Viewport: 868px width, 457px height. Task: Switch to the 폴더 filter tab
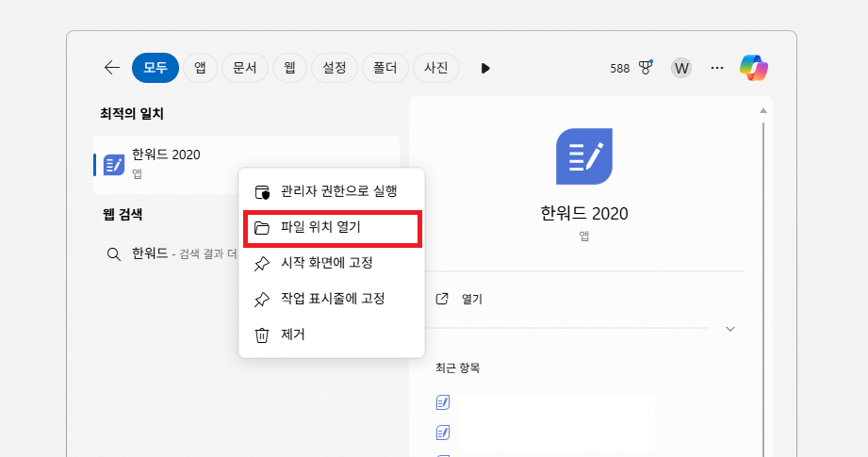385,68
